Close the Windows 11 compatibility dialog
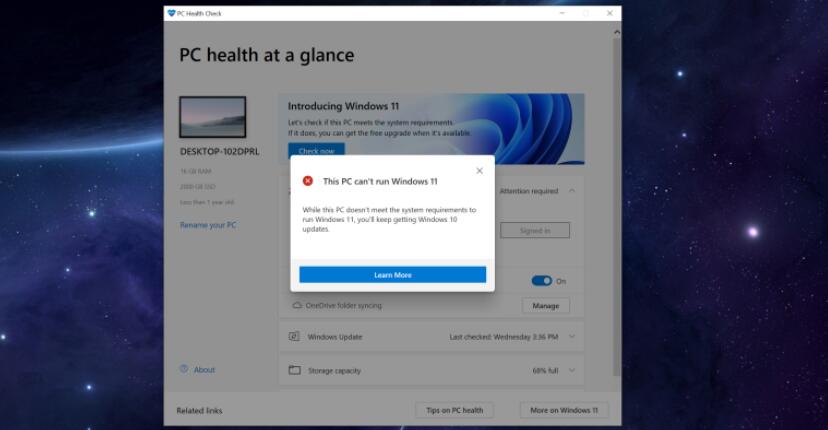Screen dimensions: 828x430 pos(479,171)
